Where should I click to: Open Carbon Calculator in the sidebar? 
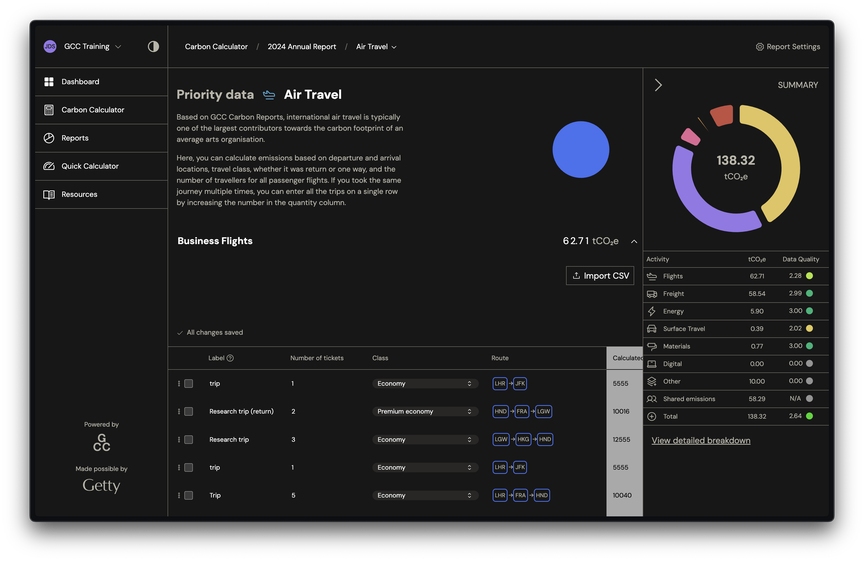point(101,110)
